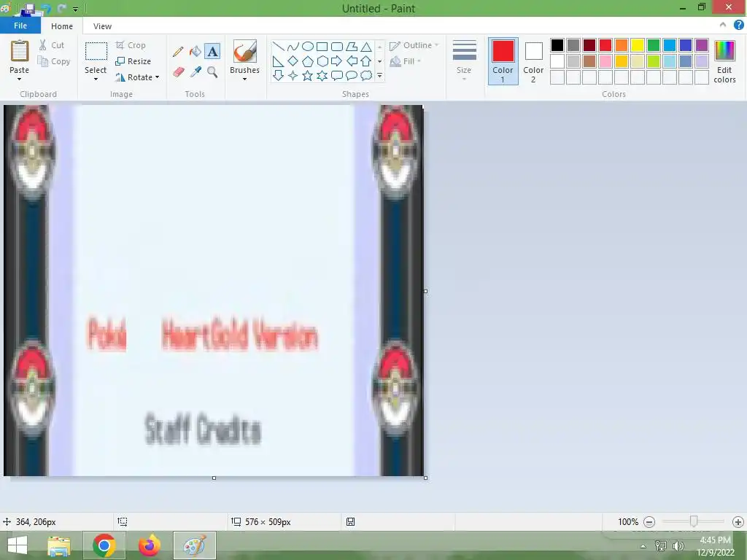Screen dimensions: 747x560
Task: Click Undo in Quick Access Toolbar
Action: coord(46,8)
